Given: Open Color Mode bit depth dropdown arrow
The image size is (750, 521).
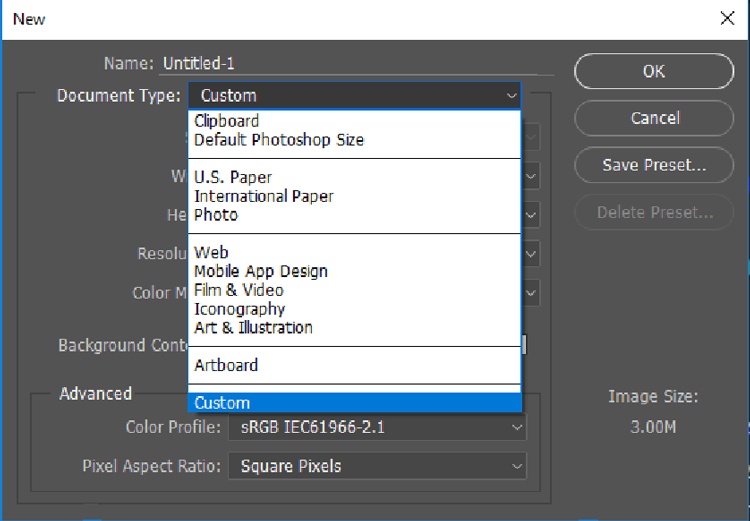Looking at the screenshot, I should [x=531, y=293].
